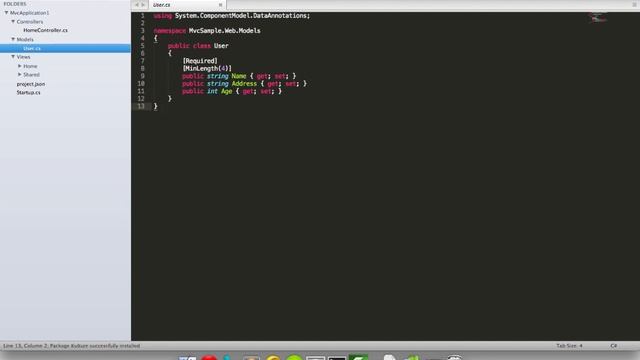Click line number 7 in the gutter
Screen dimensions: 640x360
[x=142, y=61]
